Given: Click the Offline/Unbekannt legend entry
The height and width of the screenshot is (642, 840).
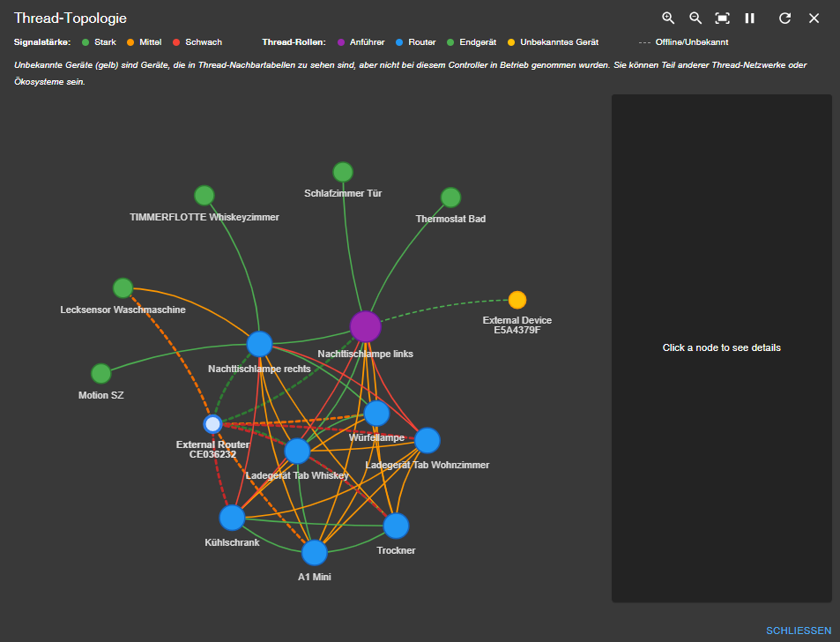Looking at the screenshot, I should pos(684,42).
